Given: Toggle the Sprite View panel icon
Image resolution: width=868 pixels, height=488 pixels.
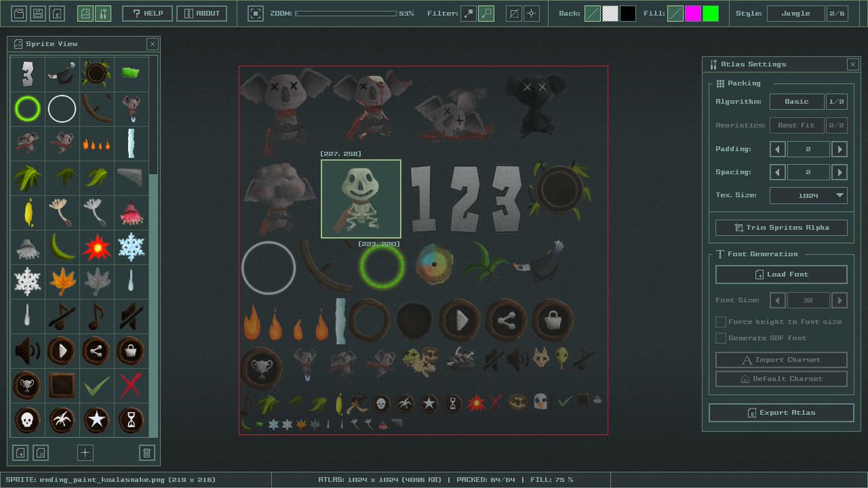Looking at the screenshot, I should (x=85, y=12).
